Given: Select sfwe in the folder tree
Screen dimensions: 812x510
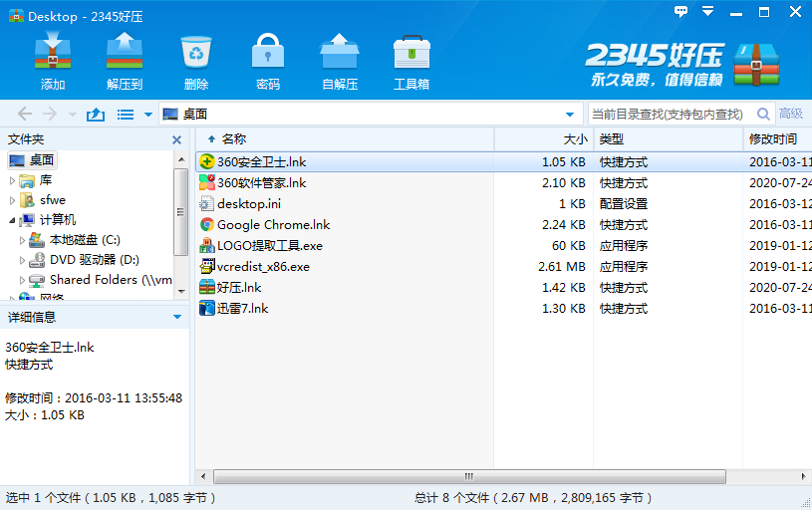Looking at the screenshot, I should (x=53, y=200).
